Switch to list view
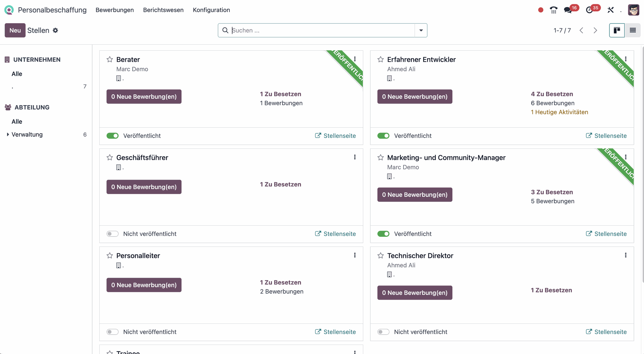Viewport: 644px width, 354px height. (x=633, y=30)
